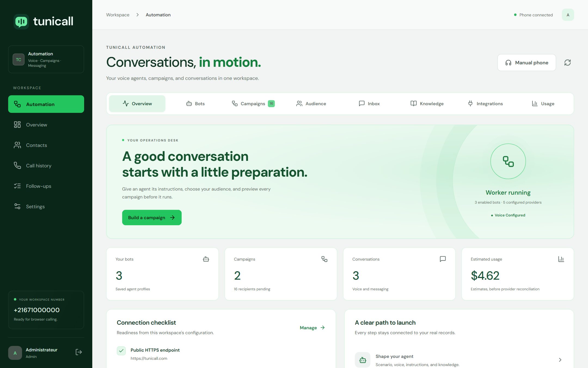Click the workspace number +21671000000
Screen dimensions: 588x368
37,310
